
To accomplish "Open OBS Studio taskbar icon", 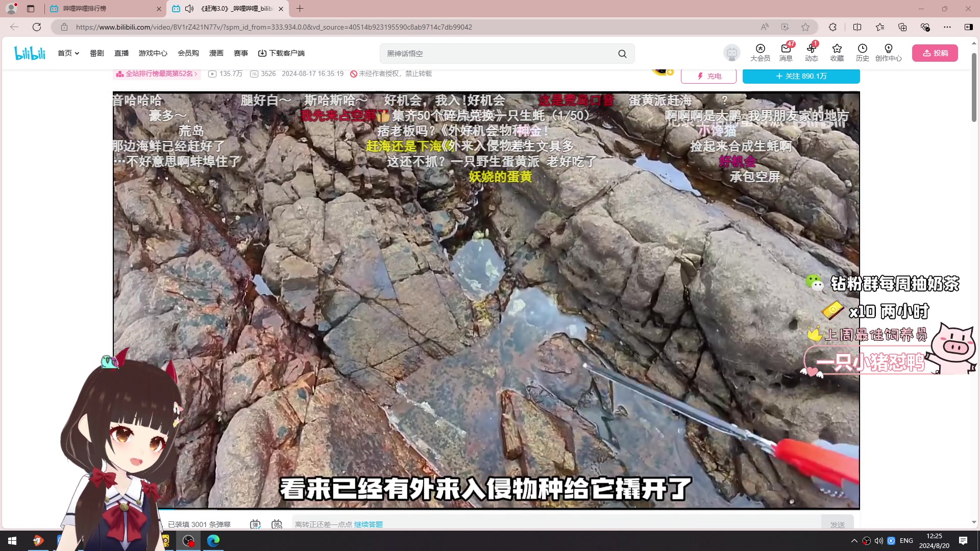I will tap(188, 541).
